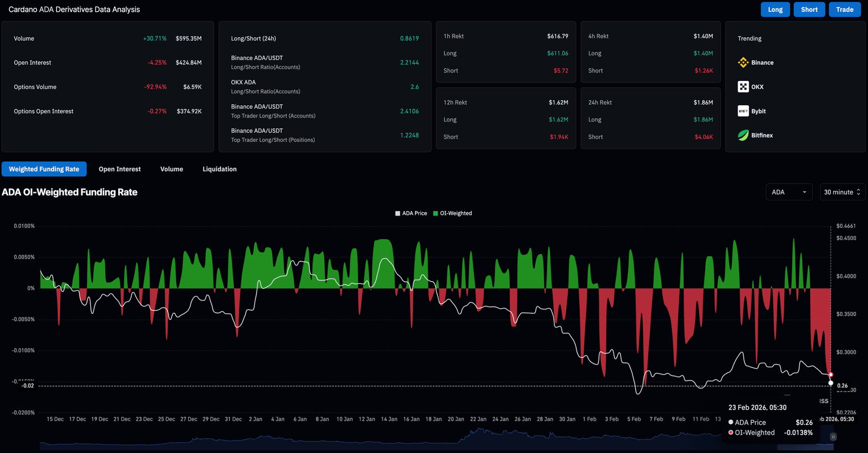This screenshot has height=453, width=868.
Task: Click the green OI-Weighted legend square
Action: point(436,214)
